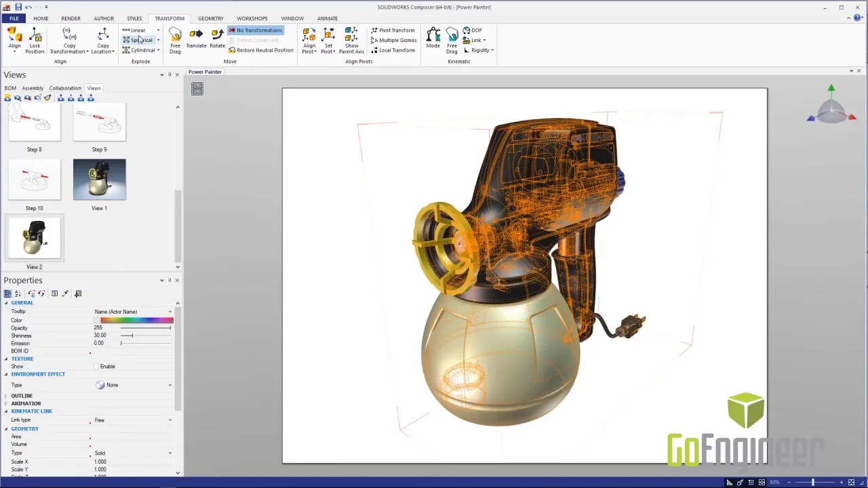This screenshot has height=488, width=868.
Task: Open the Assembly tab in left panel
Action: (33, 88)
